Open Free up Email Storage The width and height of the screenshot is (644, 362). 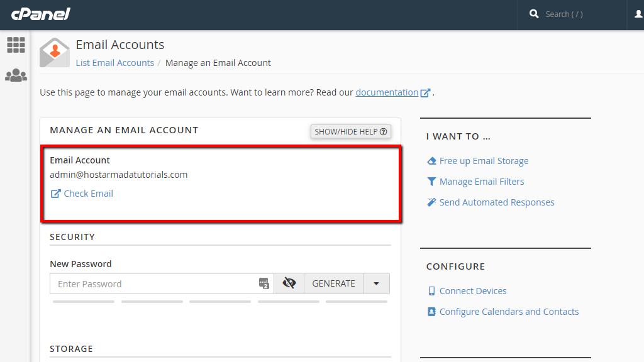tap(484, 161)
